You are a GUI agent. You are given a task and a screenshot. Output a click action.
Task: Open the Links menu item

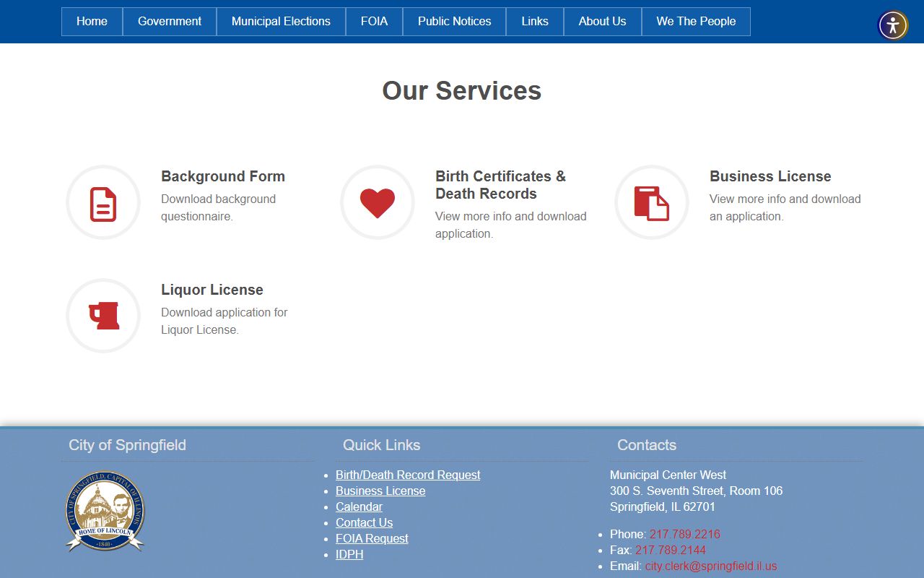tap(535, 22)
